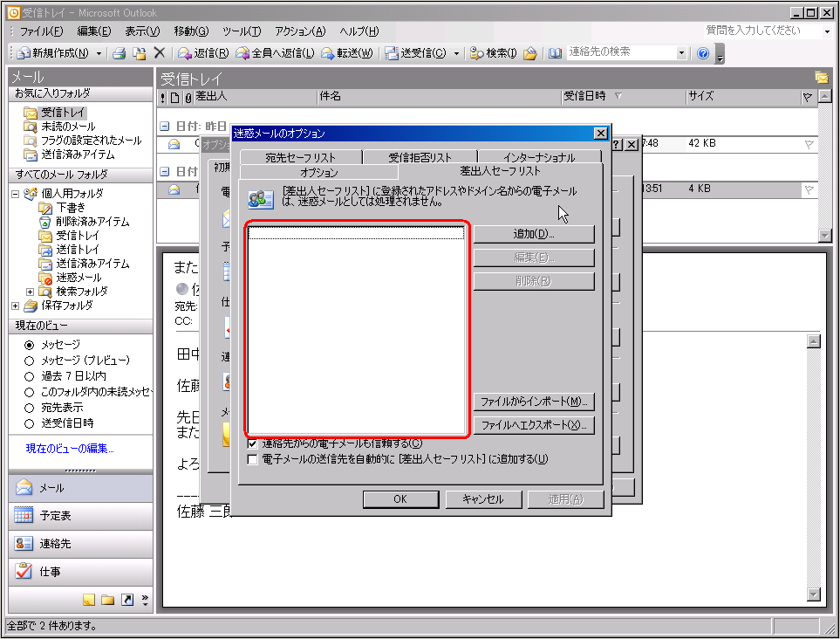Screen dimensions: 840x639
Task: Select Sent Items (送信済みアイテム) in Favorite Folders
Action: coord(78,155)
